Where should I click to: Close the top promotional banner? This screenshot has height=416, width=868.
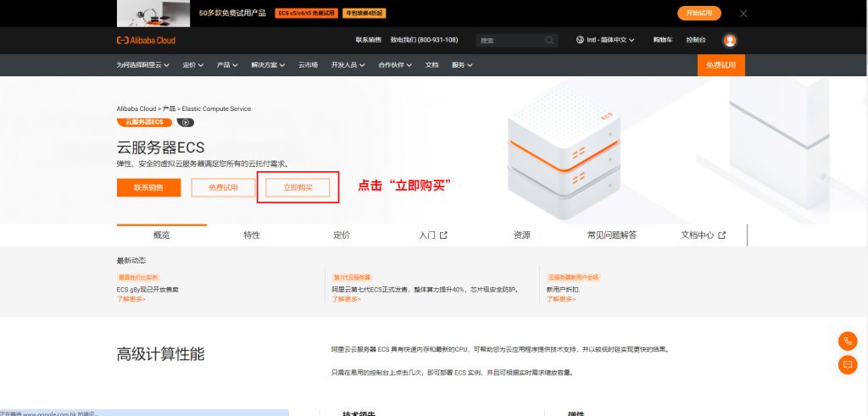(x=743, y=14)
